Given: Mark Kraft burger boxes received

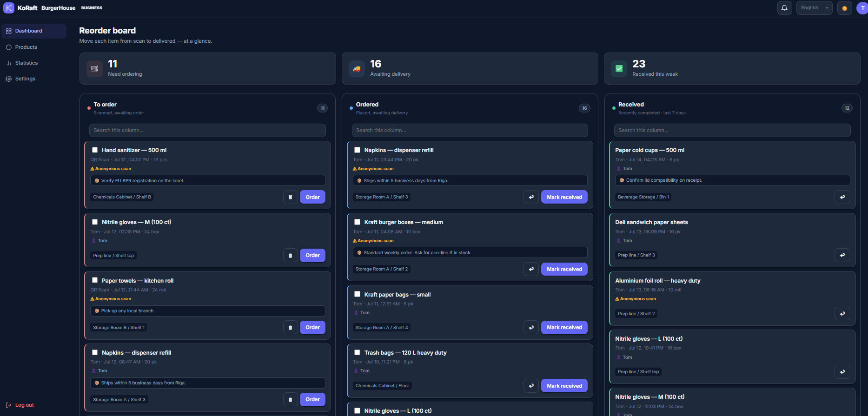Looking at the screenshot, I should click(x=564, y=269).
